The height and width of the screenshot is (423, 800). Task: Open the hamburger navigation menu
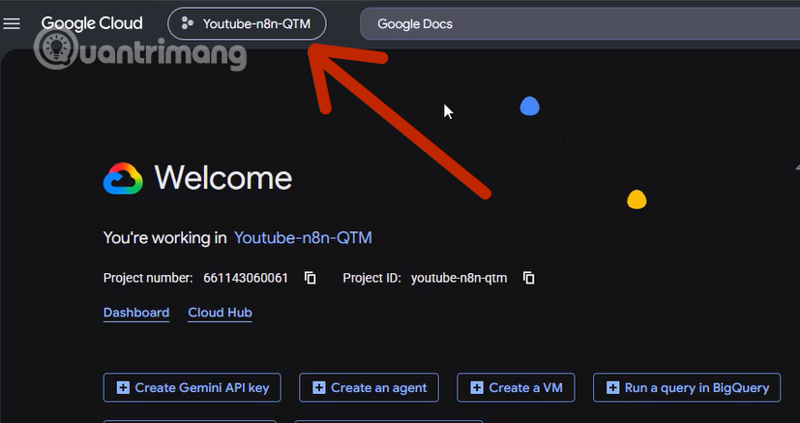pyautogui.click(x=12, y=23)
